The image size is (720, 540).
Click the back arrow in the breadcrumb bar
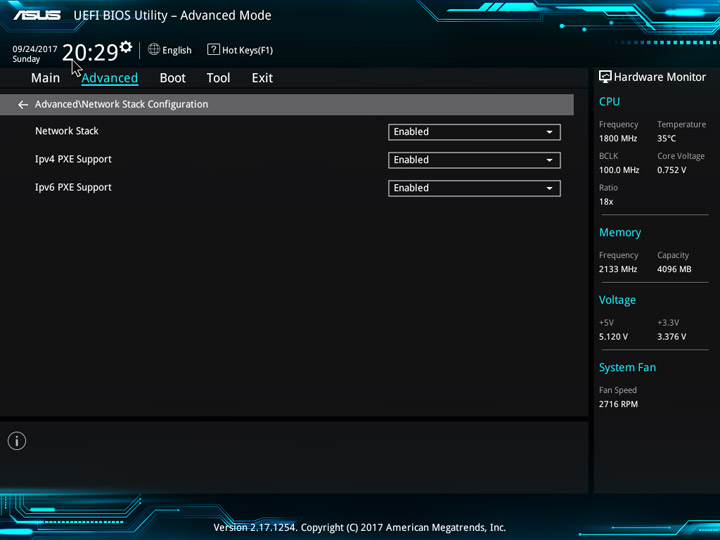23,105
